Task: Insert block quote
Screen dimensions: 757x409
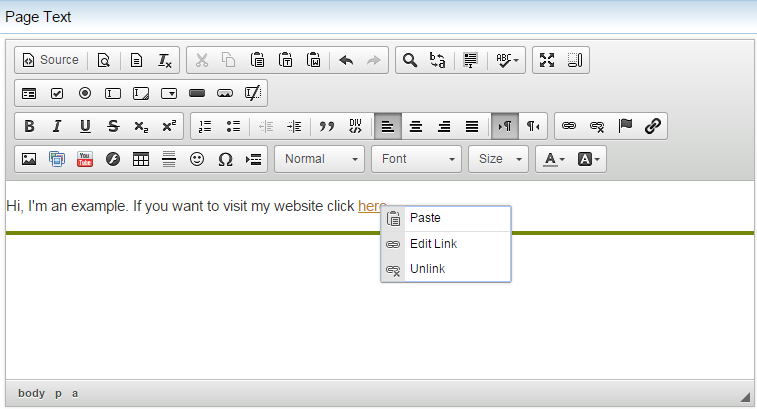Action: [x=326, y=126]
